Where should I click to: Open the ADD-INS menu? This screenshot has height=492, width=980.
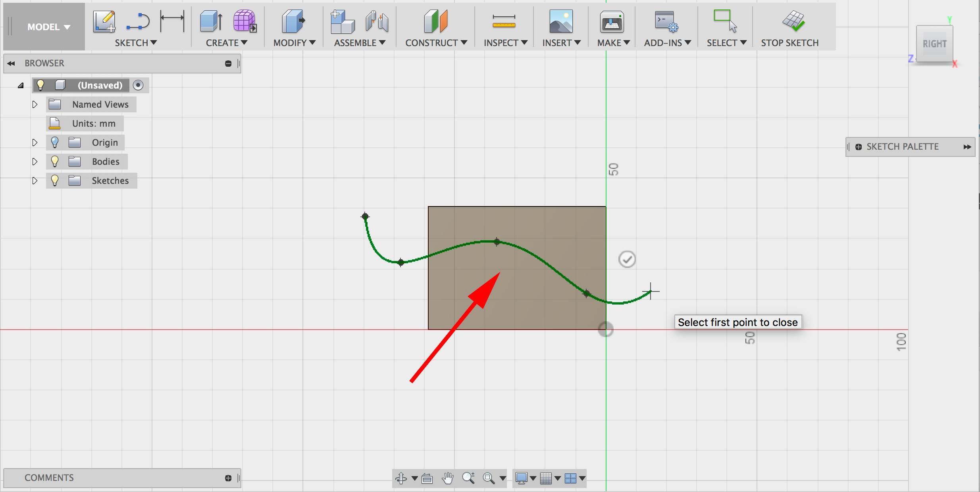pyautogui.click(x=667, y=43)
